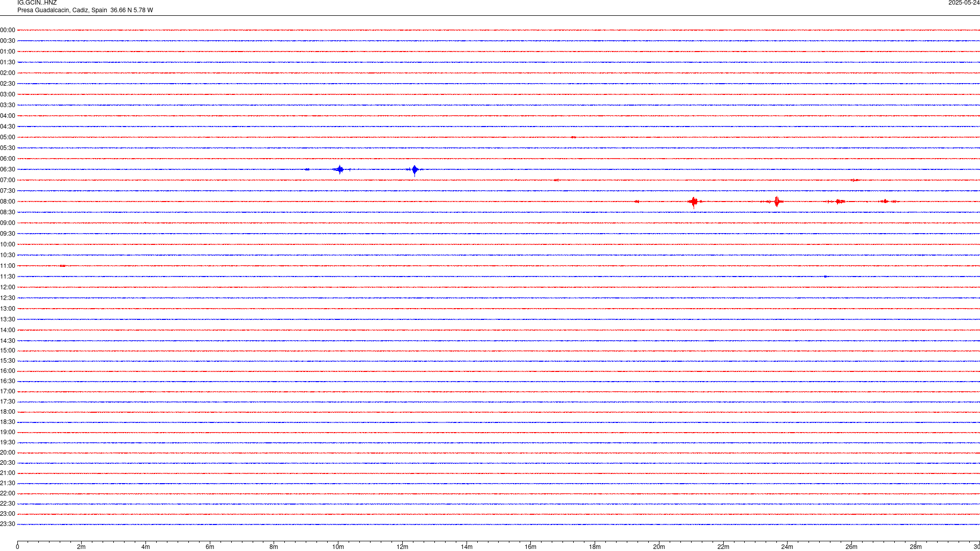Select the 07:00 trace label
Viewport: 980px width, 551px height.
pyautogui.click(x=8, y=180)
